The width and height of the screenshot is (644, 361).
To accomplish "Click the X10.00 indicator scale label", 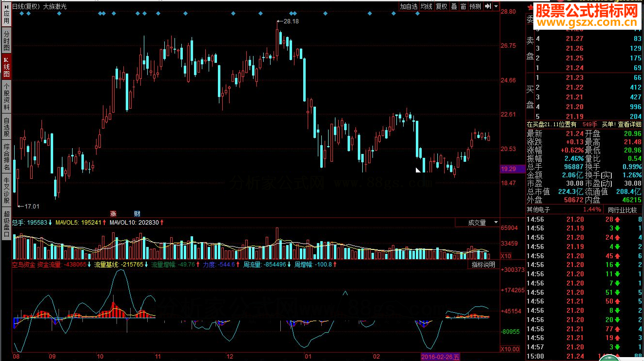I will point(510,349).
